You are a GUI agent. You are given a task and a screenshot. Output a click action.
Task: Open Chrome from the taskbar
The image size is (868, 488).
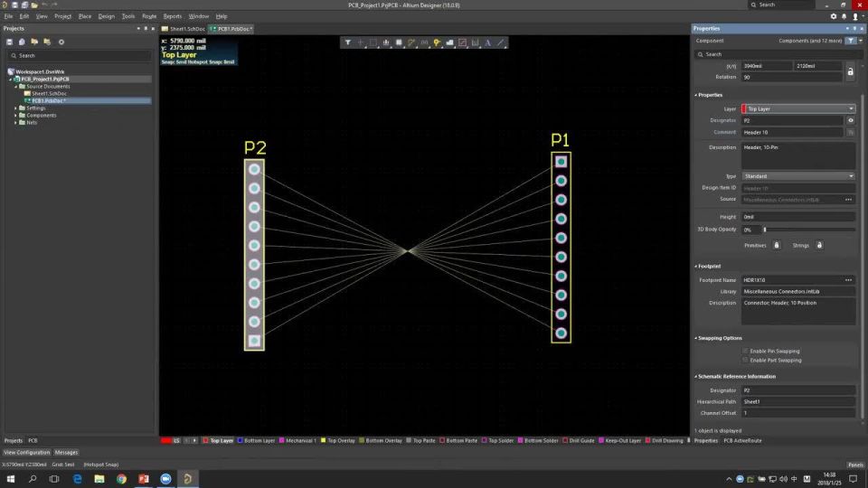click(x=121, y=479)
